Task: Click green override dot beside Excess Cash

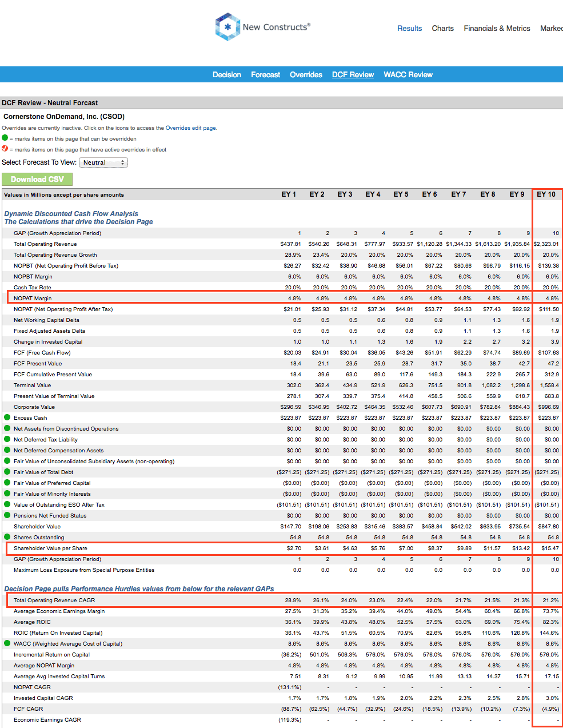Action: [7, 417]
